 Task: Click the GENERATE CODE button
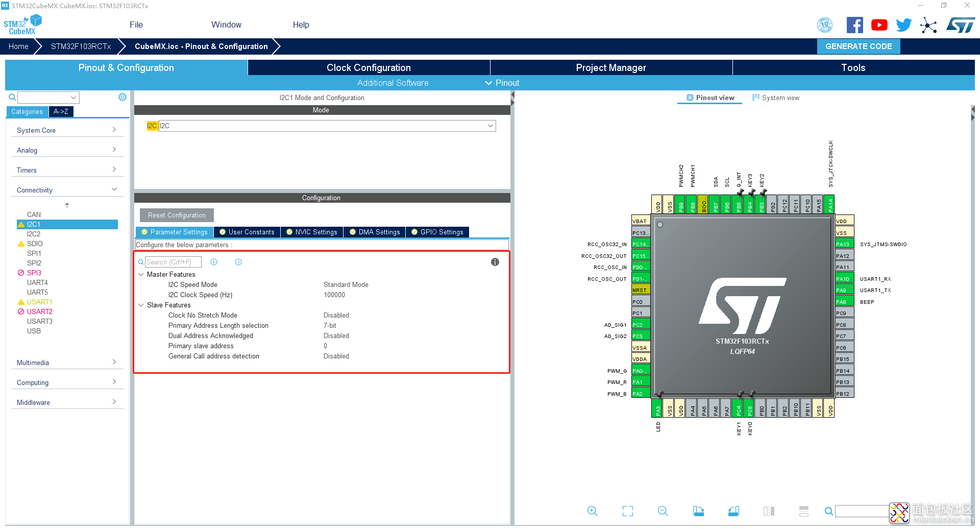pyautogui.click(x=859, y=46)
